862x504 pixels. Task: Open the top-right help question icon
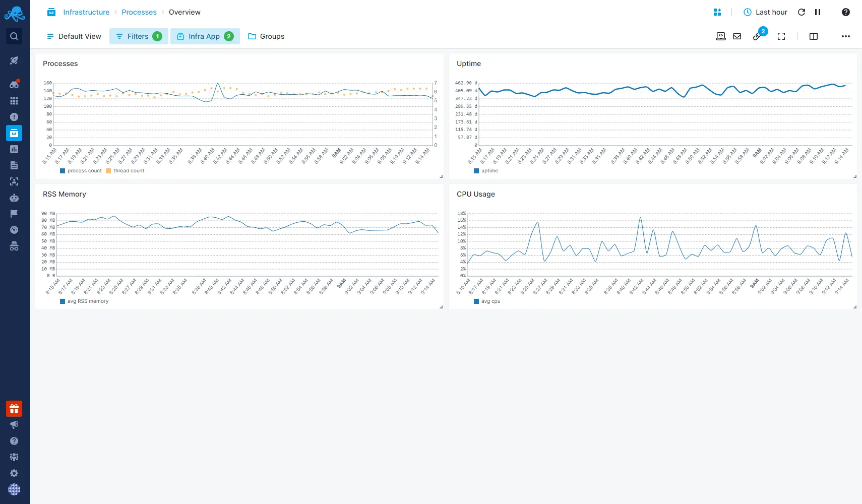846,12
